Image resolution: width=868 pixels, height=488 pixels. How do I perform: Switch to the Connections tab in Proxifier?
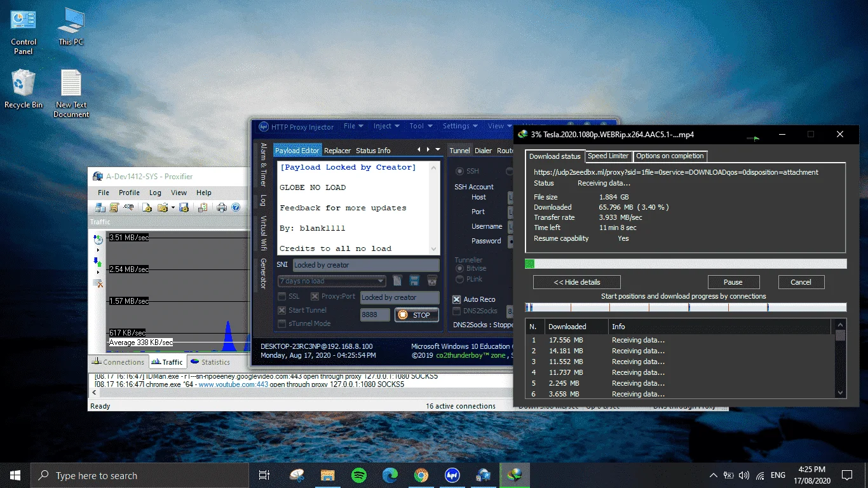pyautogui.click(x=118, y=362)
